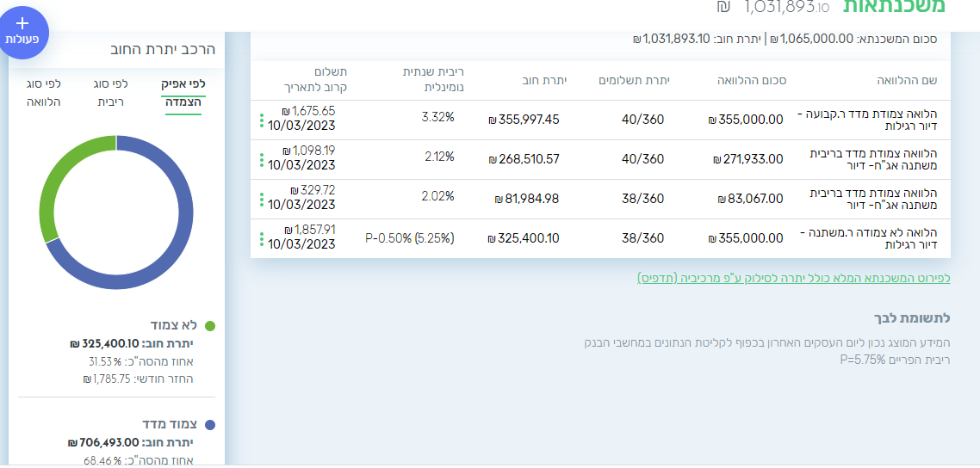The height and width of the screenshot is (468, 980).
Task: Click the ריבית הפריים P=5.75% note
Action: [895, 360]
